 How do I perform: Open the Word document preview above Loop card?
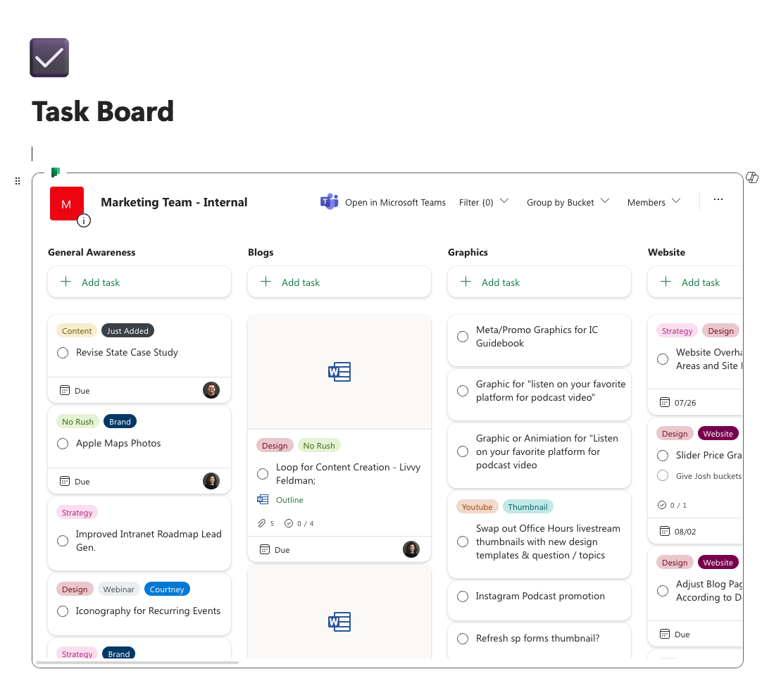(339, 372)
